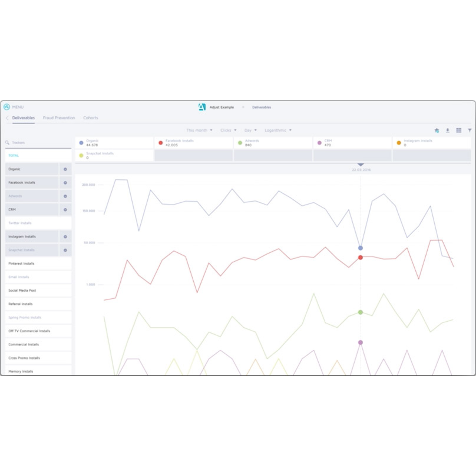Viewport: 476px width, 476px height.
Task: Click the favorite star icon in toolbar
Action: pyautogui.click(x=437, y=131)
